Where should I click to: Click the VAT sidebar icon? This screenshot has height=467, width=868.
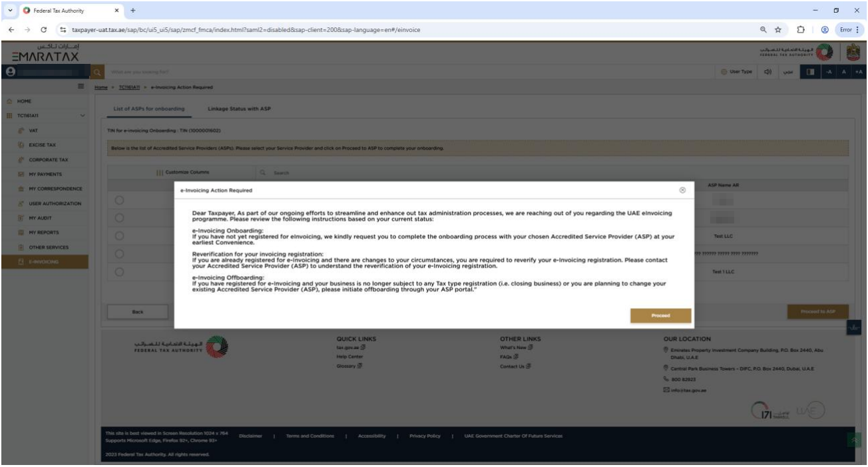pyautogui.click(x=21, y=131)
